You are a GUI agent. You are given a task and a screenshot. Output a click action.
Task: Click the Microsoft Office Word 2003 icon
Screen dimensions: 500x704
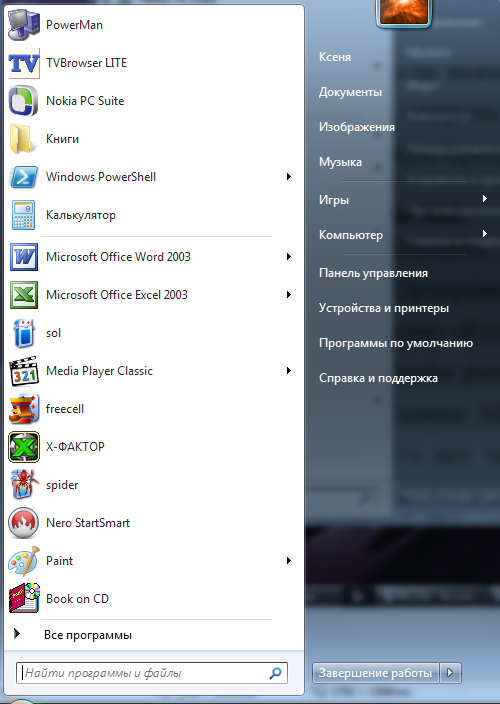[x=24, y=257]
